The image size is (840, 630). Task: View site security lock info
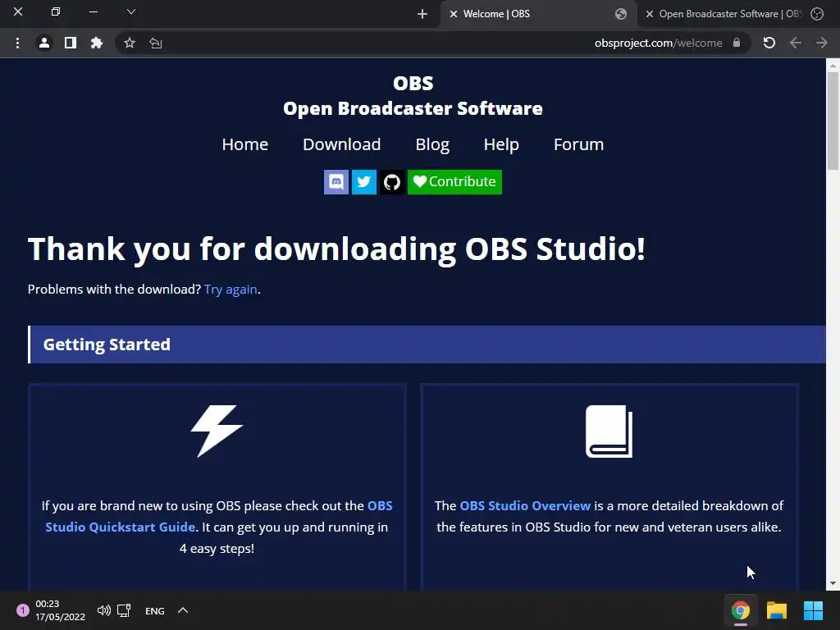737,43
